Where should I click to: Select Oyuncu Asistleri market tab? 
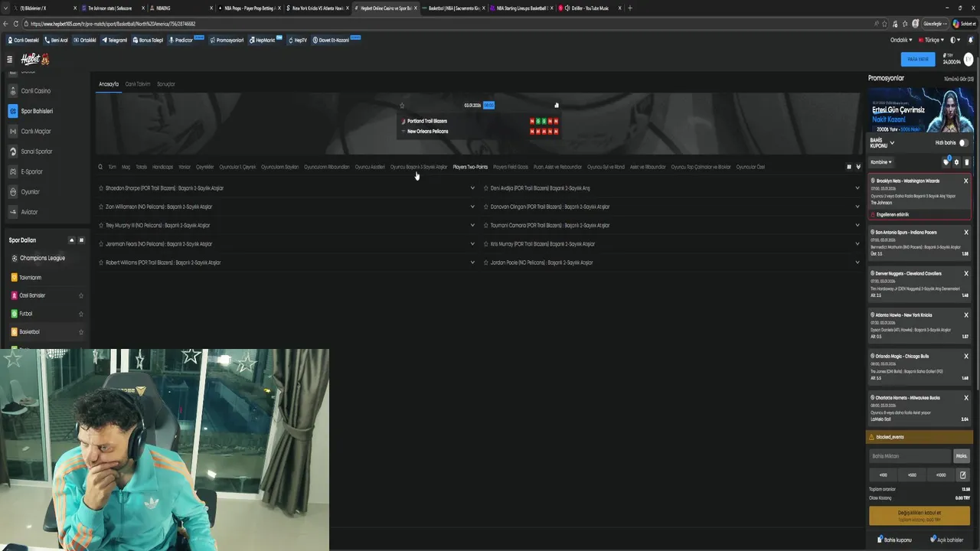[370, 167]
